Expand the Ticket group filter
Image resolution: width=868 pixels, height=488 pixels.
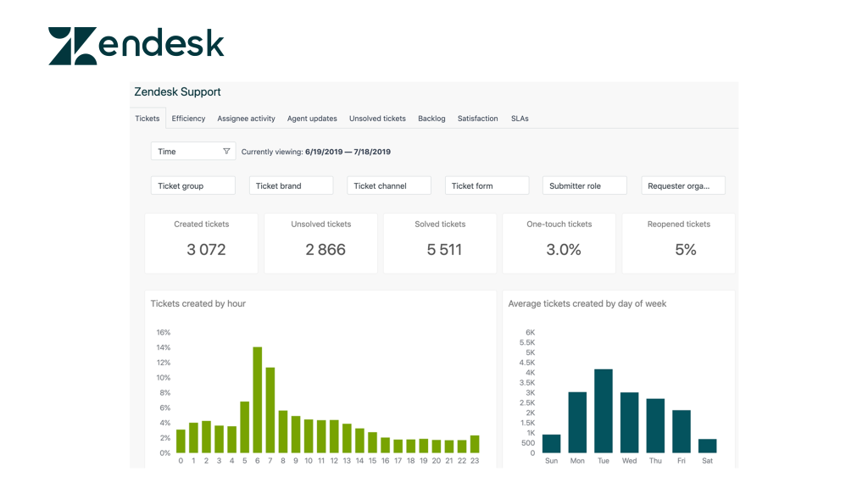pyautogui.click(x=193, y=186)
